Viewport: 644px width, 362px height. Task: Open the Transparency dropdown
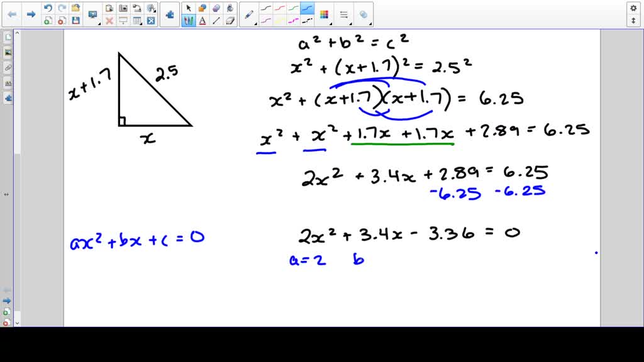pos(364,15)
